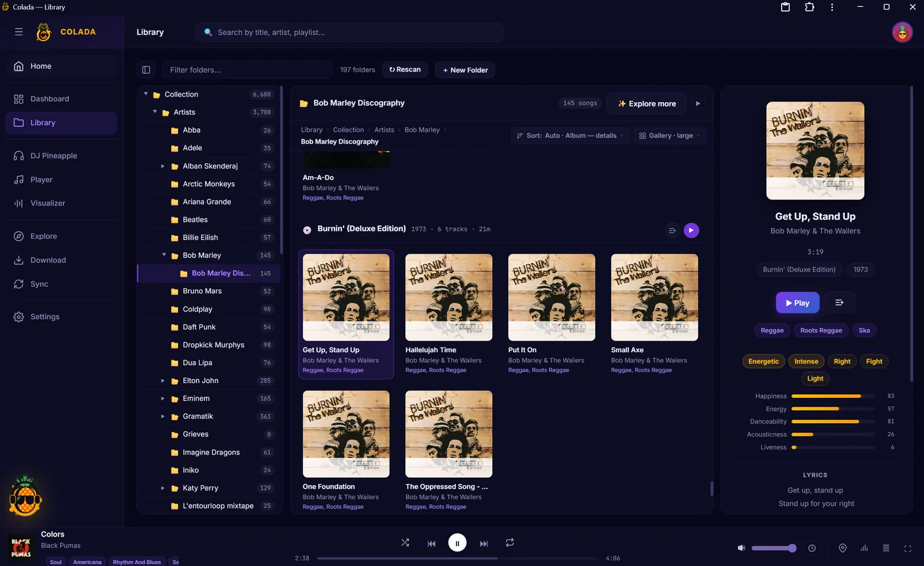Click the Ska genre tag
Viewport: 924px width, 566px height.
864,330
